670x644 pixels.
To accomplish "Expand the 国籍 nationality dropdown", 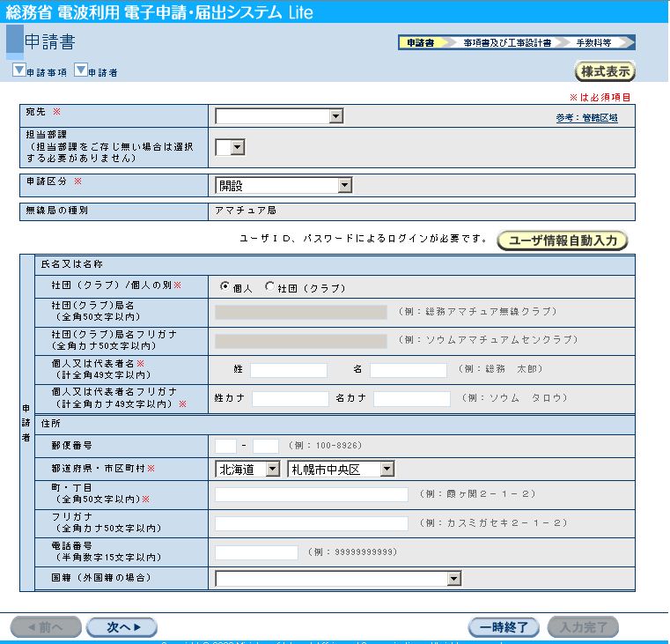I will pyautogui.click(x=338, y=579).
